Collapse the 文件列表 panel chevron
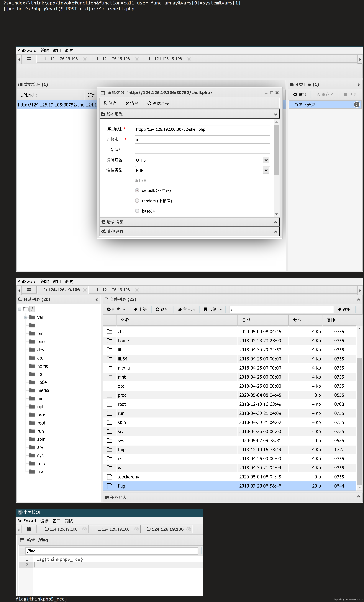Image resolution: width=364 pixels, height=602 pixels. pyautogui.click(x=358, y=300)
